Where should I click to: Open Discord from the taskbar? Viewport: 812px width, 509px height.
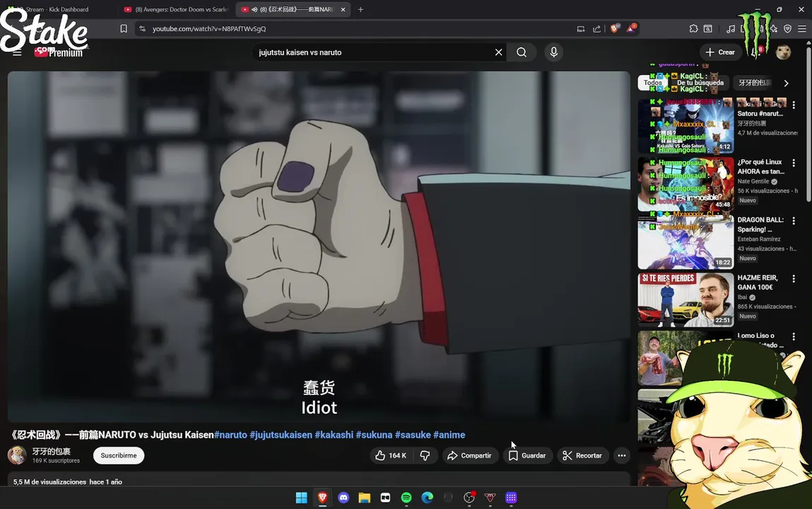pyautogui.click(x=343, y=498)
